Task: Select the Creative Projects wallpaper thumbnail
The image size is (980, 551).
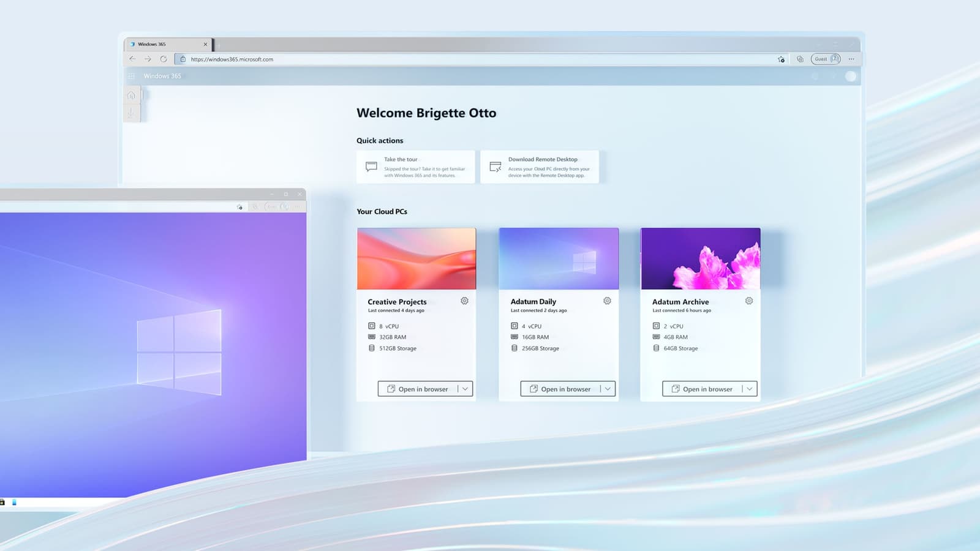Action: click(x=417, y=259)
